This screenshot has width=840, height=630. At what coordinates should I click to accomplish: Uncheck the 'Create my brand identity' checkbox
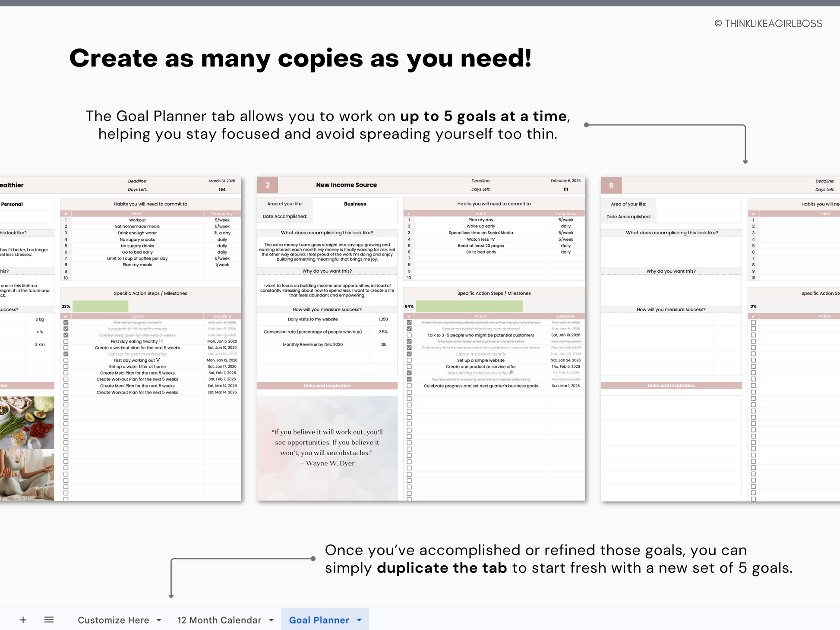(x=409, y=354)
